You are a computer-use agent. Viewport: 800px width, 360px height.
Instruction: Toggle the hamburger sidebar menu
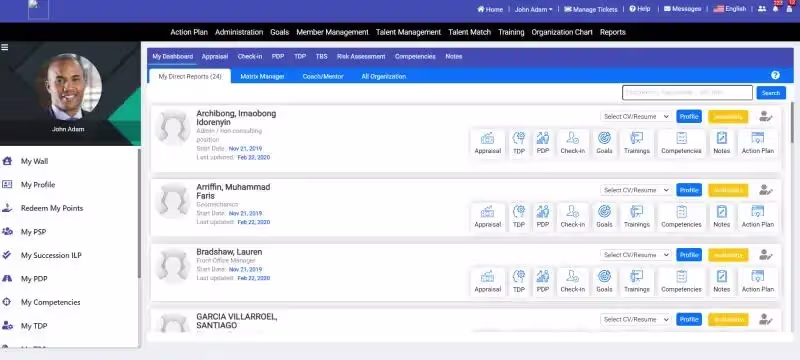5,47
